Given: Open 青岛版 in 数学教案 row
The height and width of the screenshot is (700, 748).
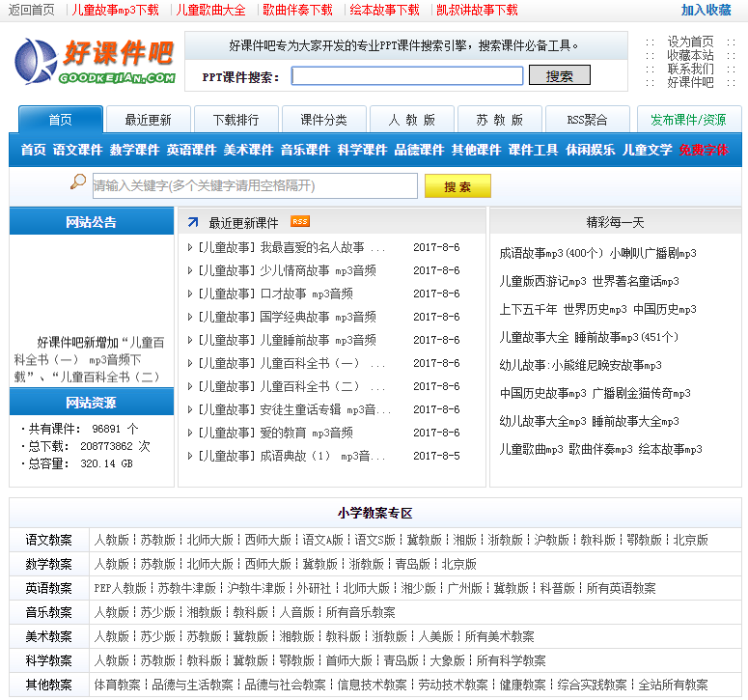Looking at the screenshot, I should (413, 564).
